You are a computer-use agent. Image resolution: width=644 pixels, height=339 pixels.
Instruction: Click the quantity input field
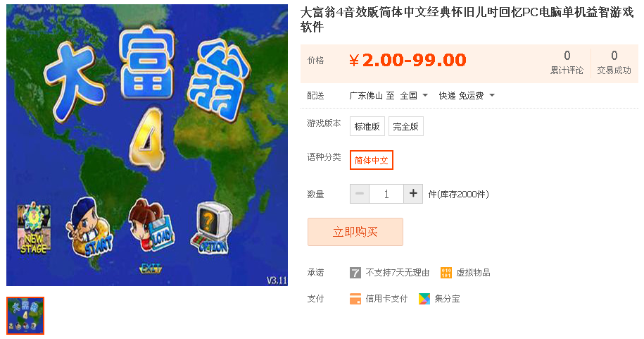386,193
